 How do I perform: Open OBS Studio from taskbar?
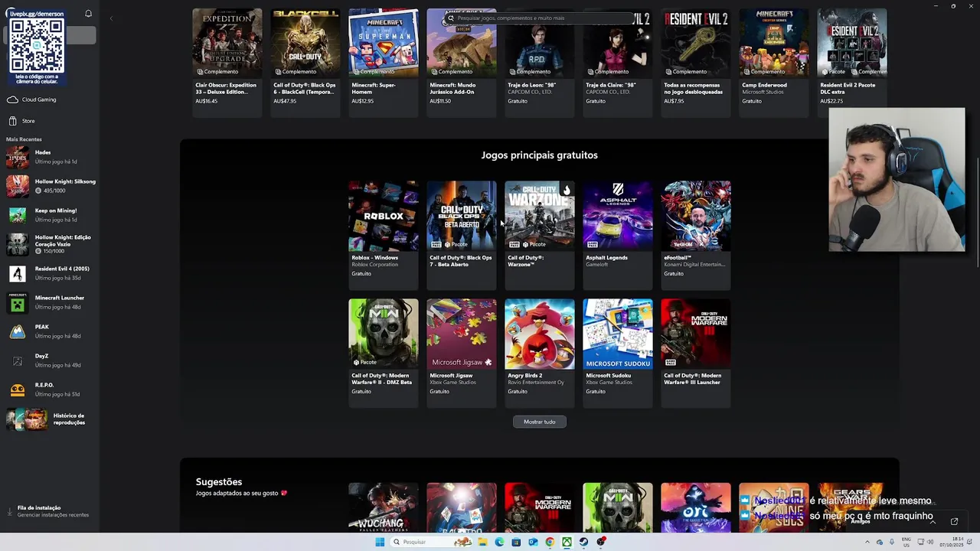coord(601,542)
